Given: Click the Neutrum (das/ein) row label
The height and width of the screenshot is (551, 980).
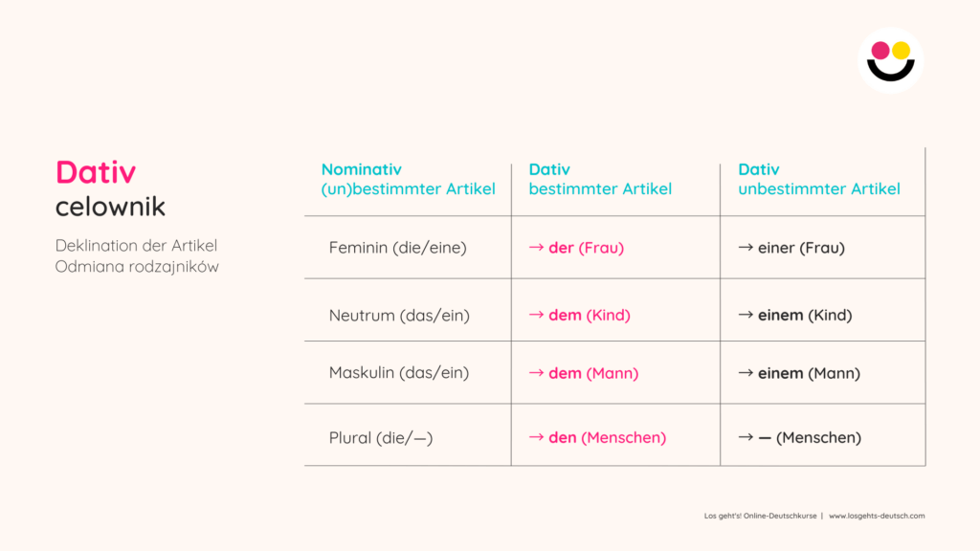Looking at the screenshot, I should click(x=399, y=315).
